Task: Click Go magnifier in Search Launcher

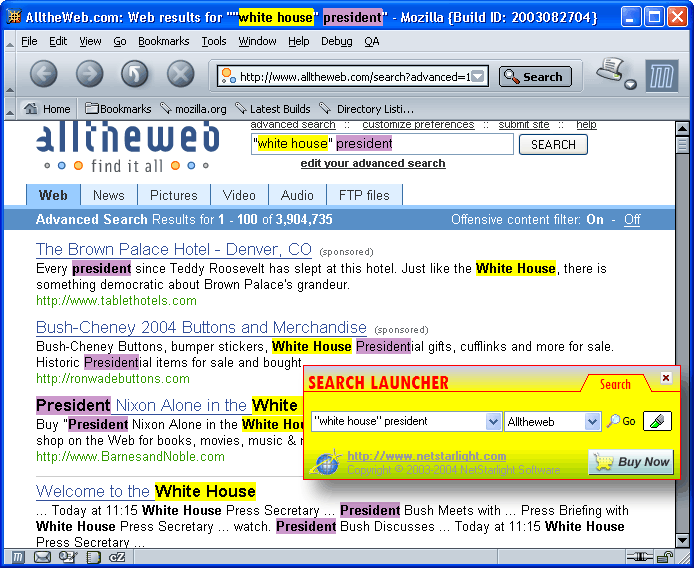Action: (x=621, y=421)
